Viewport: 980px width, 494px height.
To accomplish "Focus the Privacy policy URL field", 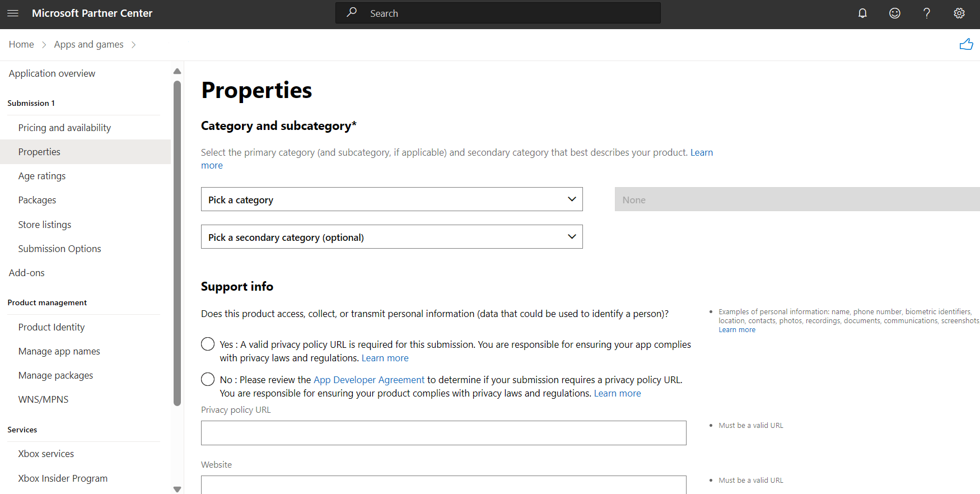I will [x=444, y=433].
